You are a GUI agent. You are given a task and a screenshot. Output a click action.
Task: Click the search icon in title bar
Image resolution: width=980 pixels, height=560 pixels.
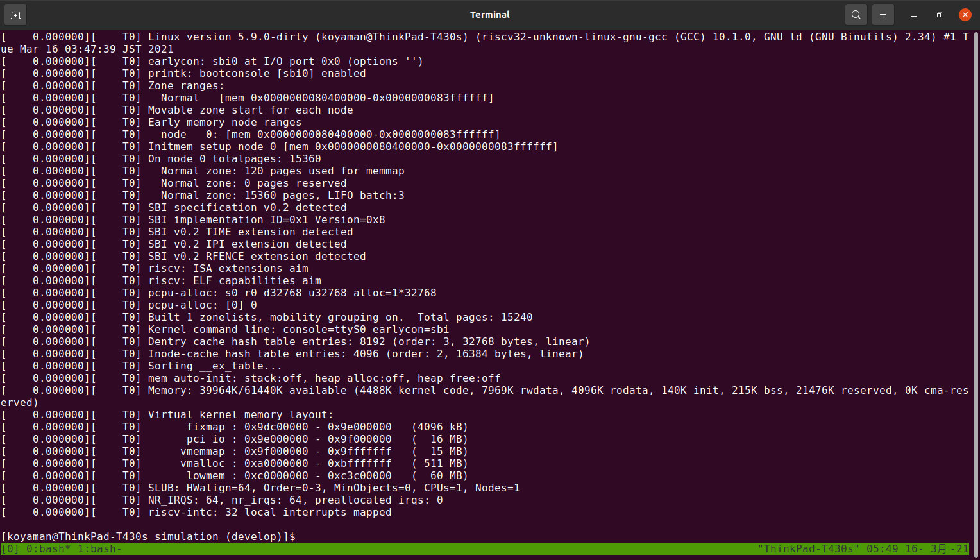tap(856, 15)
